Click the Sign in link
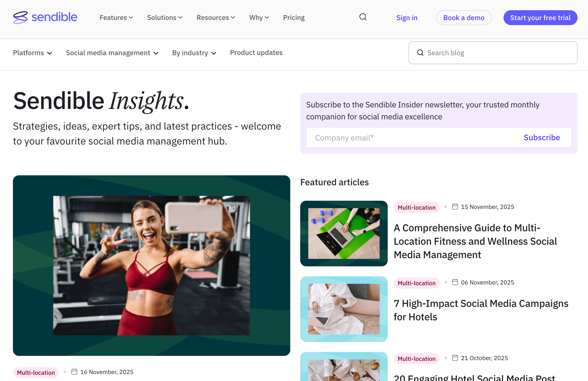The height and width of the screenshot is (381, 588). pyautogui.click(x=407, y=18)
